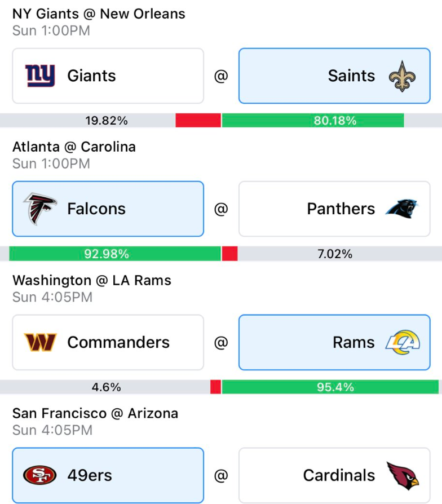This screenshot has width=442, height=504.
Task: Tap the NY Giants team logo
Action: [40, 76]
